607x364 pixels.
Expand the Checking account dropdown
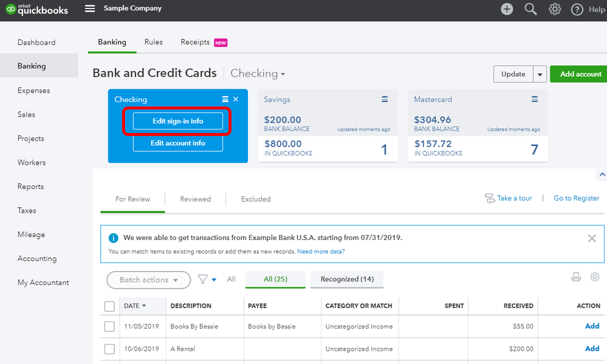(258, 74)
